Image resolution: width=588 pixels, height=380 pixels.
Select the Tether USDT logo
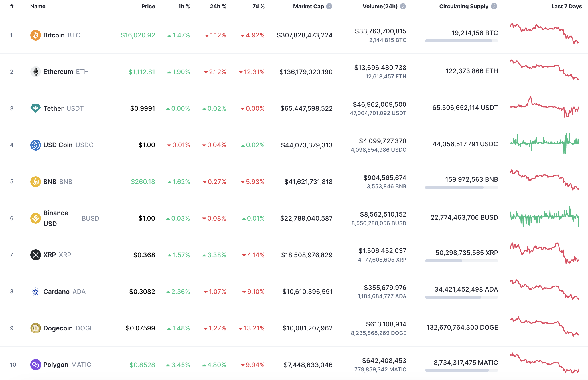coord(35,108)
